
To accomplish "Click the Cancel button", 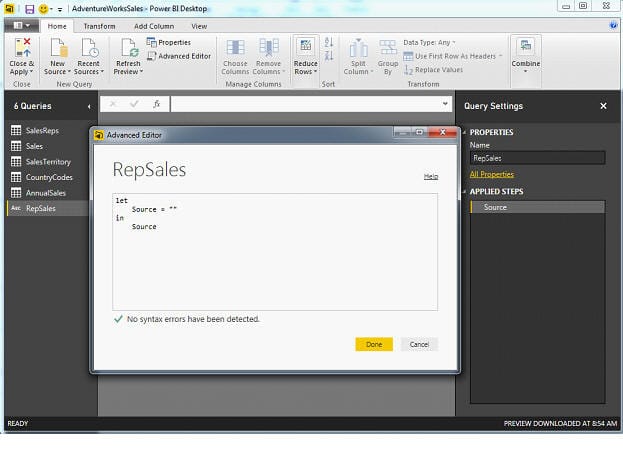I will pos(419,344).
